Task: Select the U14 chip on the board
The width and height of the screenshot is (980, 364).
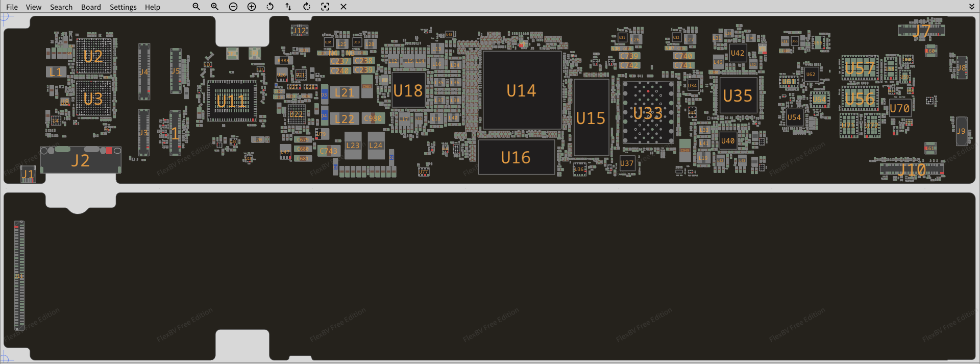Action: click(521, 90)
